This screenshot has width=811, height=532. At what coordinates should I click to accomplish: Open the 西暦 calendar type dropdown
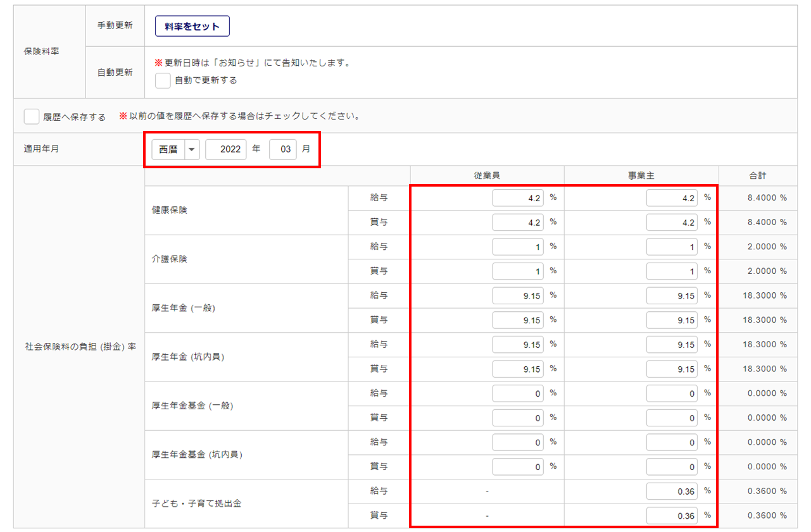point(168,150)
